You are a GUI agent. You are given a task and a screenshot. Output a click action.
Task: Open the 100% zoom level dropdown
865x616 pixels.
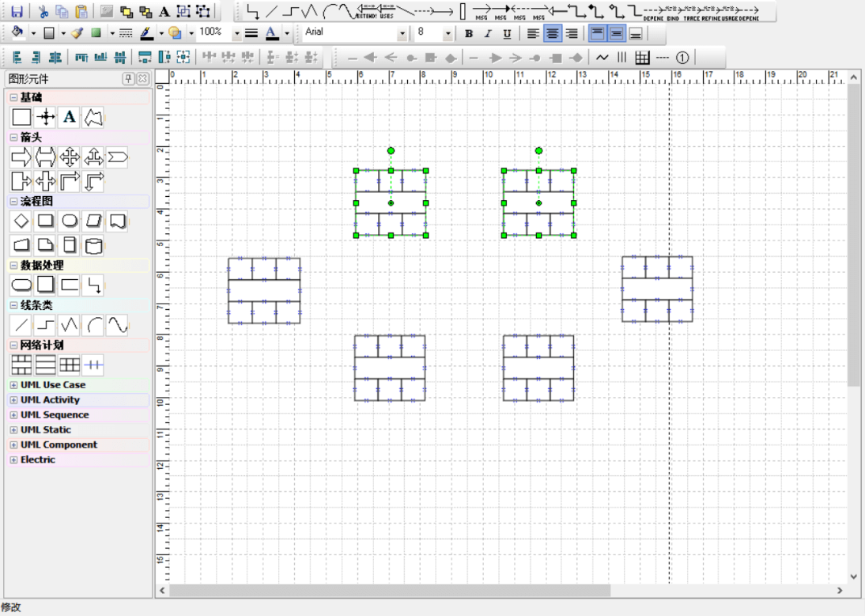coord(236,34)
